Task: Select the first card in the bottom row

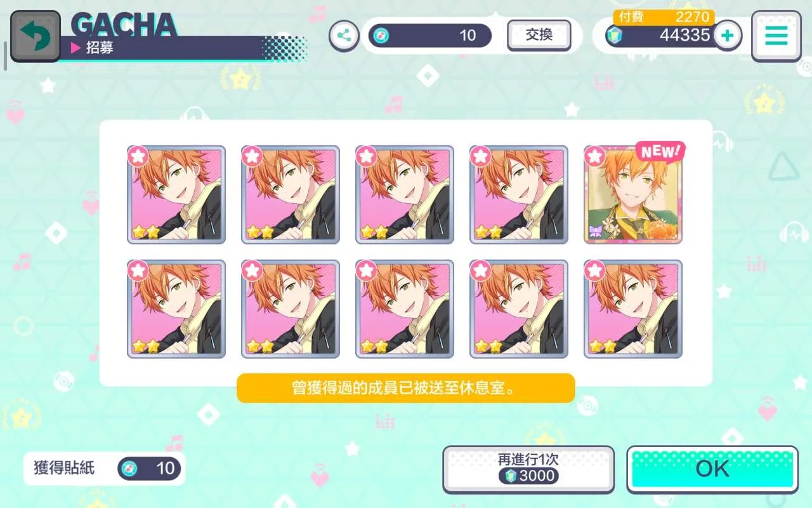Action: pyautogui.click(x=176, y=309)
